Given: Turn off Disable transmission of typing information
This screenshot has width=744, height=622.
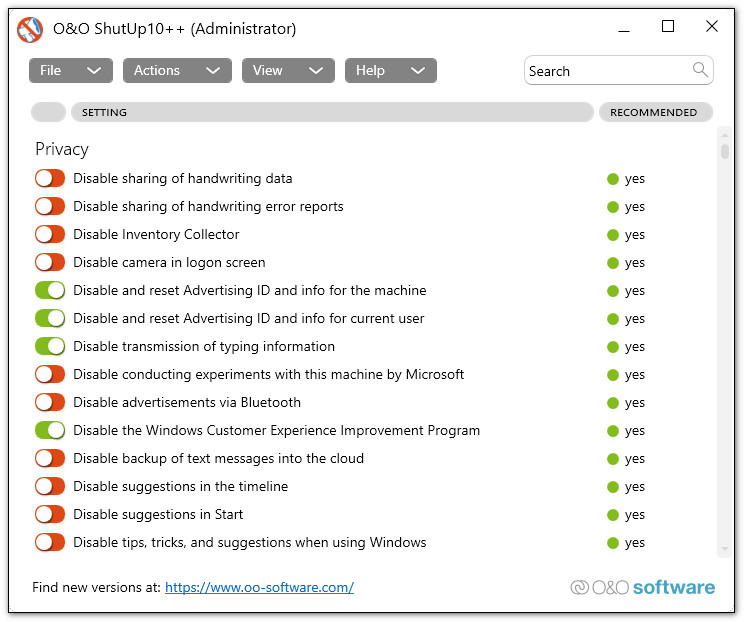Looking at the screenshot, I should (50, 346).
